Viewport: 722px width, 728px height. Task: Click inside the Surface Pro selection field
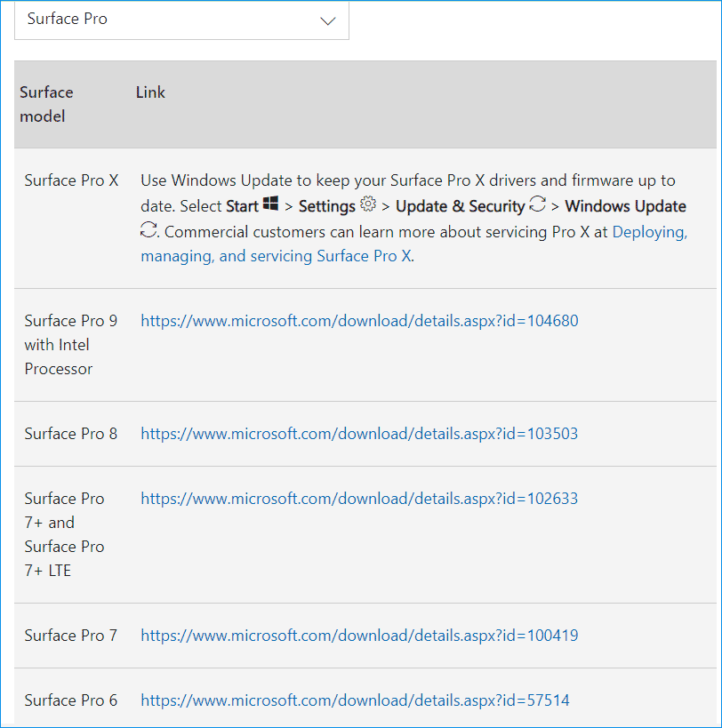coord(133,20)
